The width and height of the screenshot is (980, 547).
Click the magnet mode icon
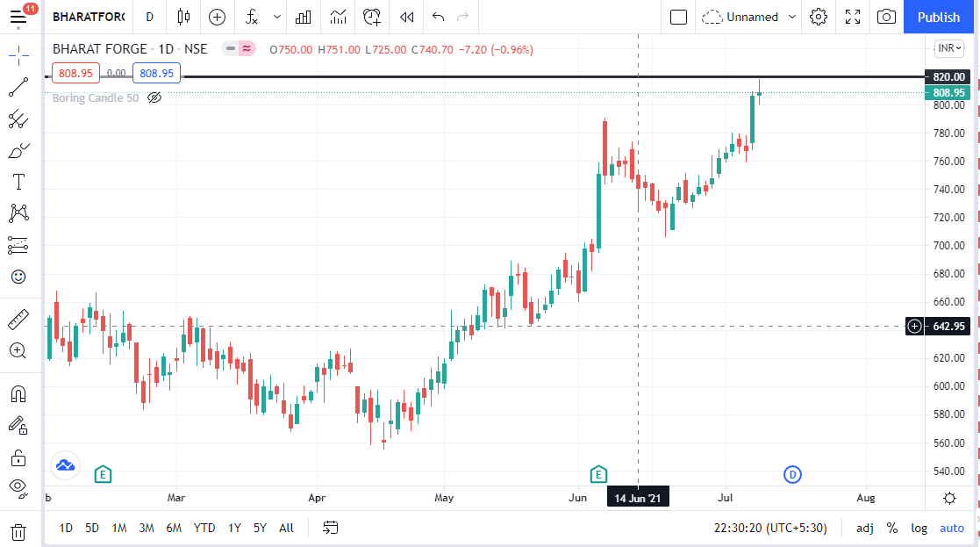pos(18,393)
